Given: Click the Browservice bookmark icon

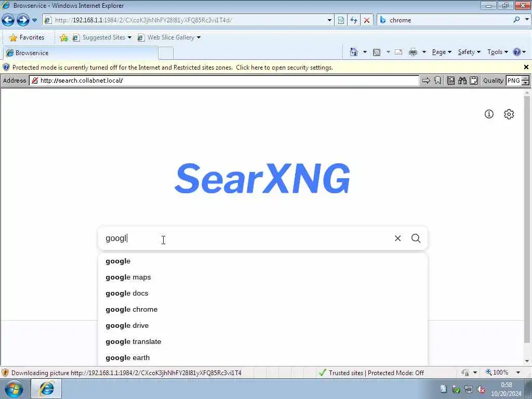Looking at the screenshot, I should click(437, 81).
